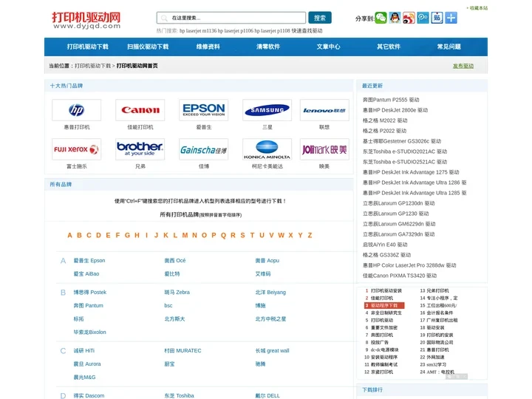Open brand 晨光M&G
The image size is (532, 399).
tap(84, 377)
